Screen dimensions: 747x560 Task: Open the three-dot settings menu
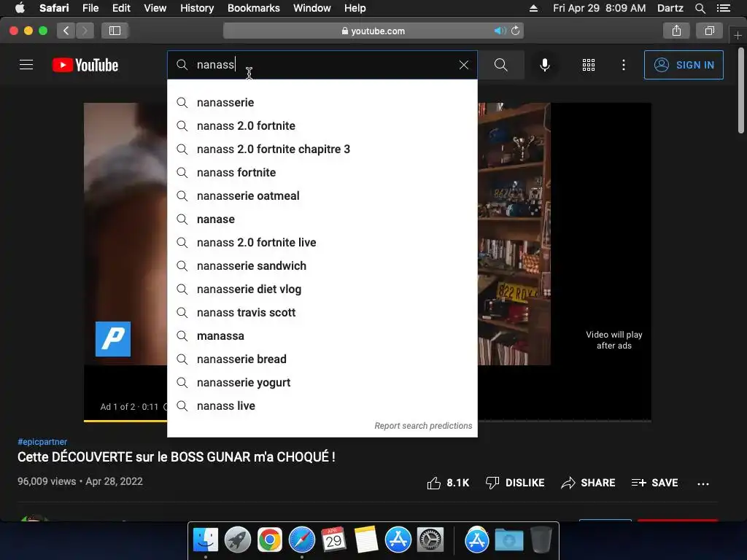pos(624,65)
